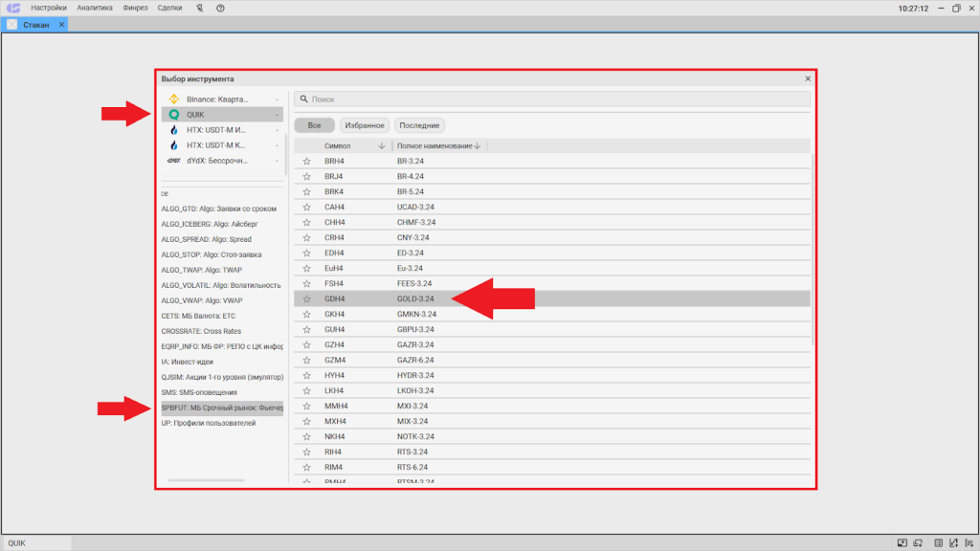Star the GZM4 row
980x551 pixels.
307,360
